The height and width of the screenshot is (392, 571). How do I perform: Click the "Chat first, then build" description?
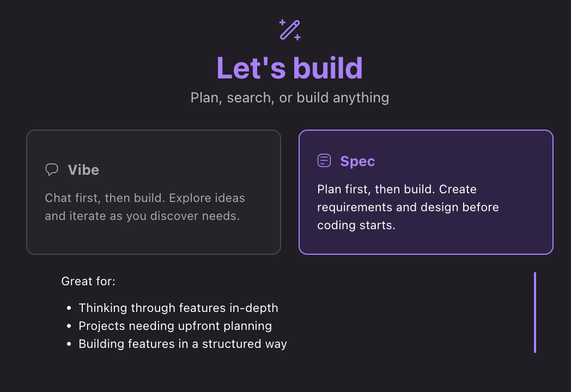click(x=144, y=198)
